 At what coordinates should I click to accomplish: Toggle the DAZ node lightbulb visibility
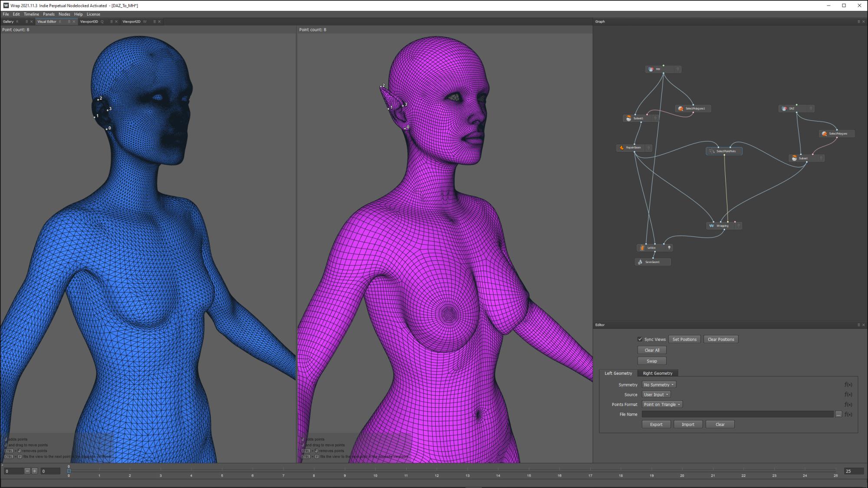pyautogui.click(x=811, y=108)
